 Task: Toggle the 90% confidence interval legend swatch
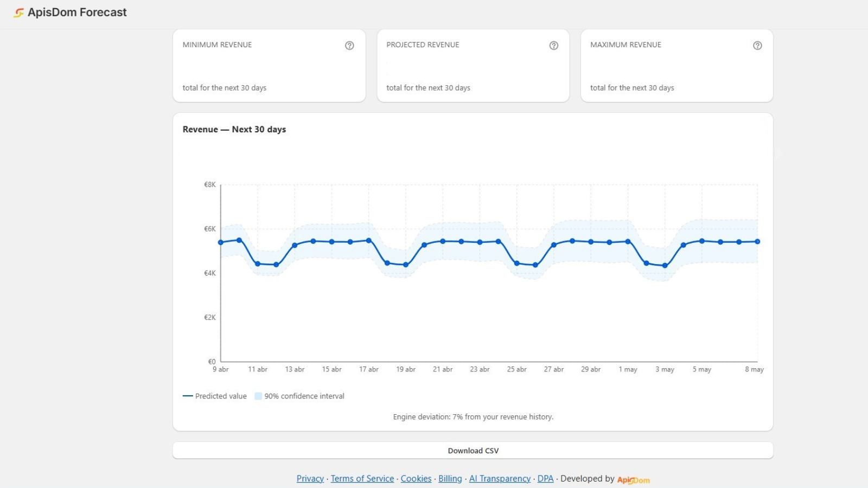[x=258, y=396]
